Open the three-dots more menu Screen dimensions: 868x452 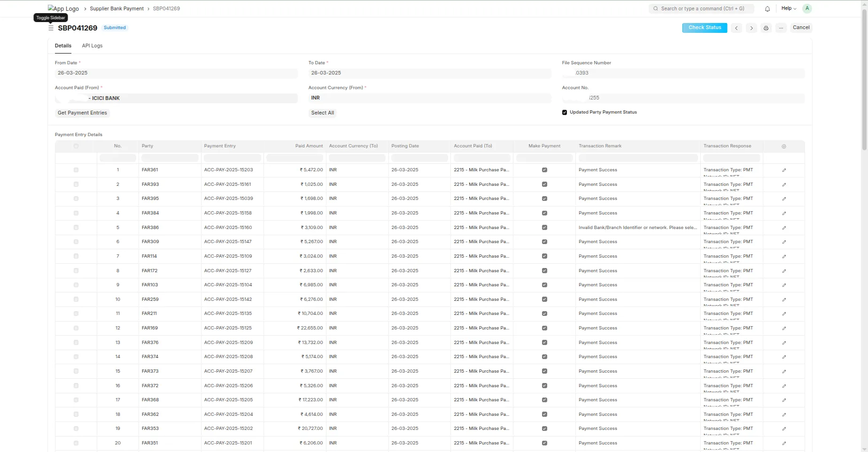[x=781, y=28]
